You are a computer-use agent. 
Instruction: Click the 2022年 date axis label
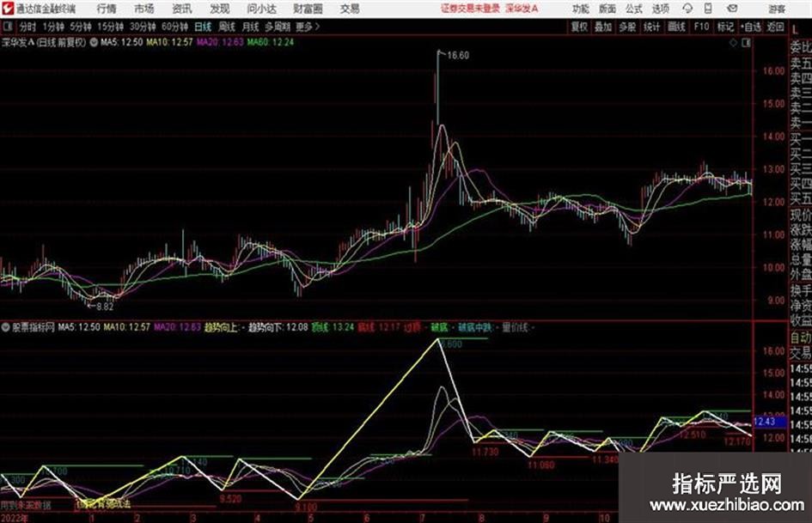coord(15,518)
